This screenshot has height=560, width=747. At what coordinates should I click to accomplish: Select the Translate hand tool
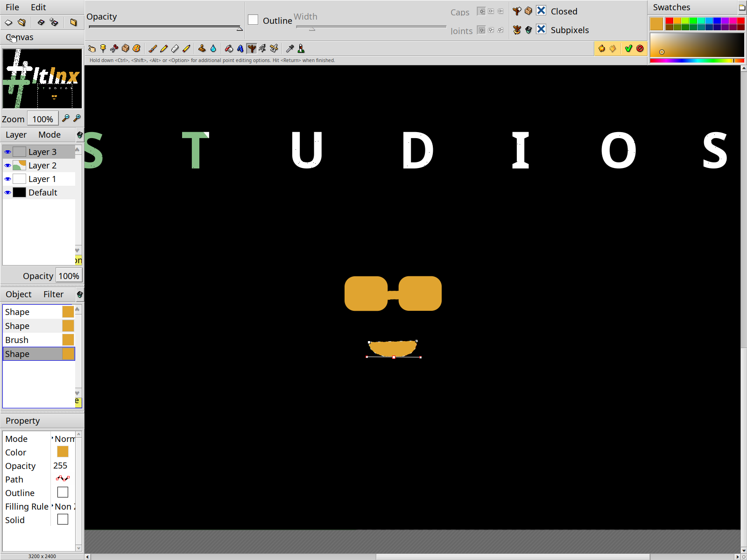coord(92,49)
